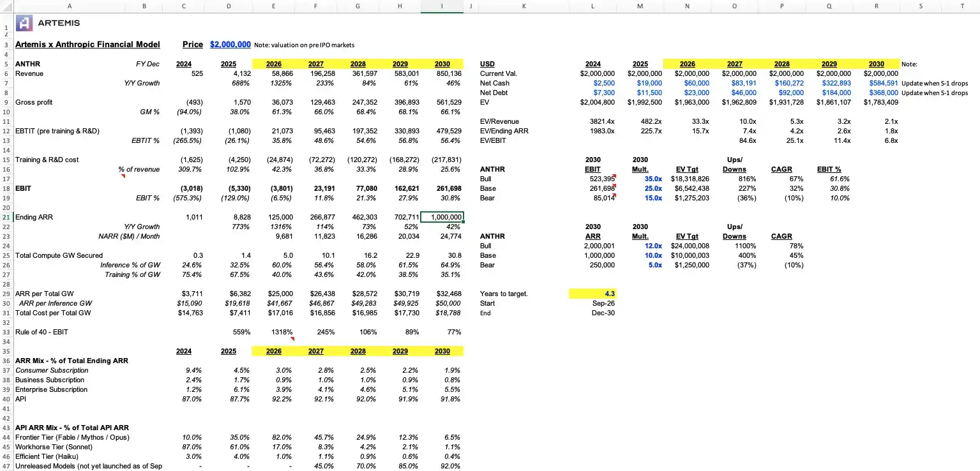Click the 'Years to target.' label
Viewport: 980px width, 471px height.
(504, 294)
